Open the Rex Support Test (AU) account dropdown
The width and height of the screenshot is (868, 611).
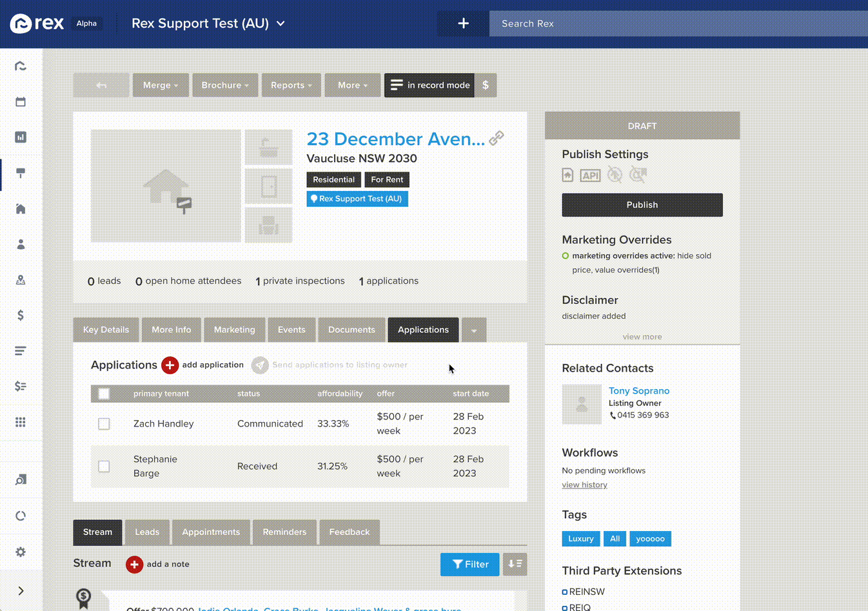click(x=208, y=23)
